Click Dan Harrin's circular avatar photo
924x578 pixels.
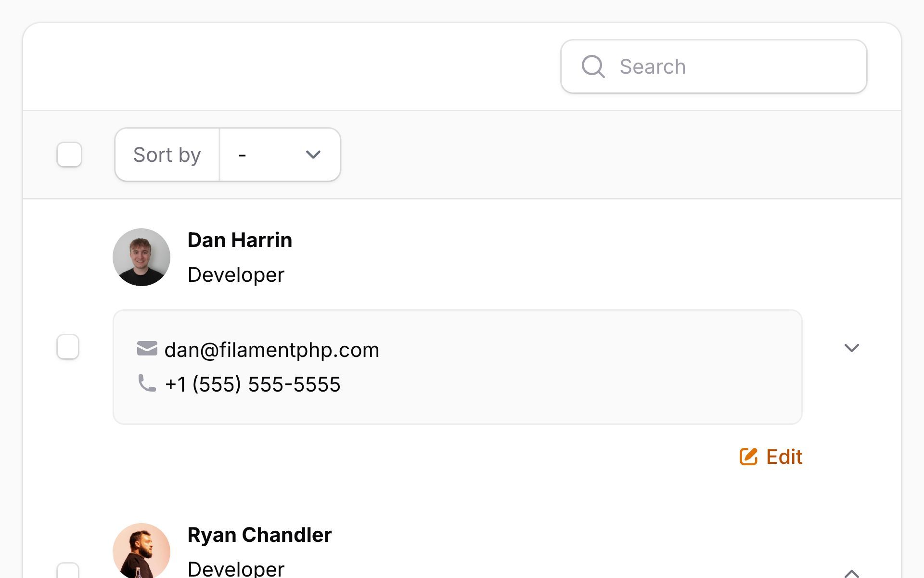click(x=141, y=257)
